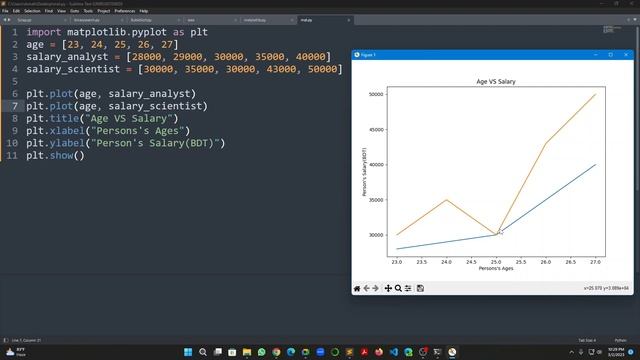Image resolution: width=640 pixels, height=360 pixels.
Task: Show hidden system tray icons
Action: pos(571,352)
